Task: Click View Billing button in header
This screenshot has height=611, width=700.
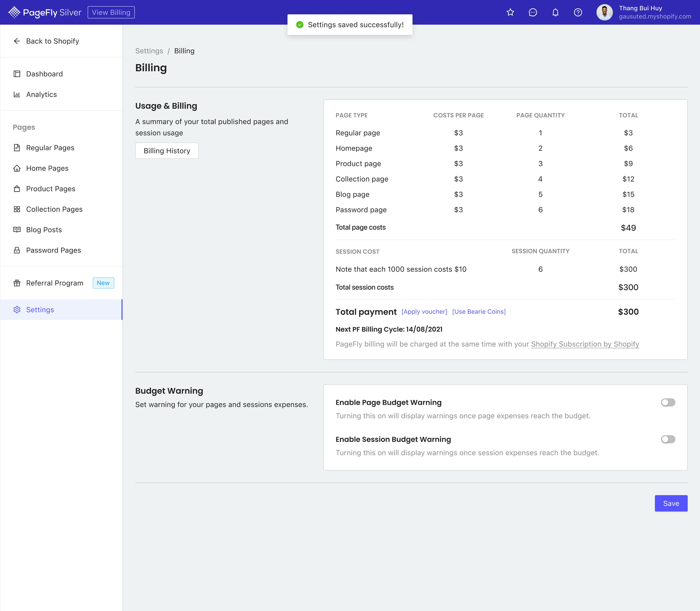Action: point(111,12)
